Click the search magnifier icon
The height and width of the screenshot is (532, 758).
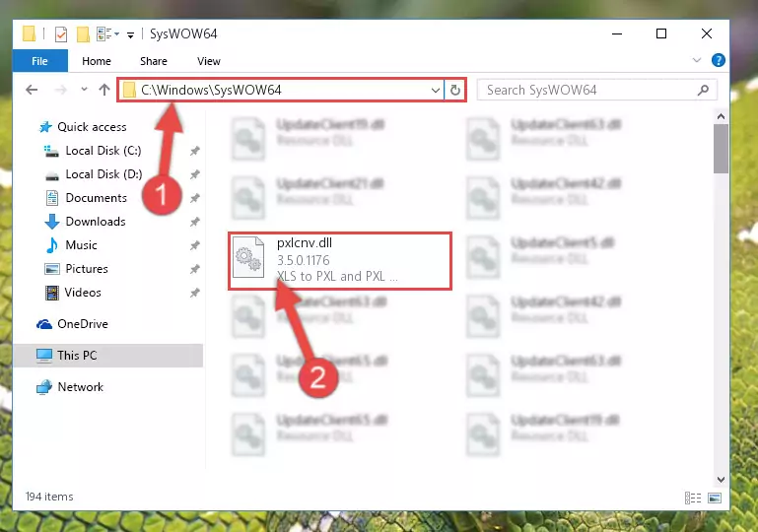704,90
